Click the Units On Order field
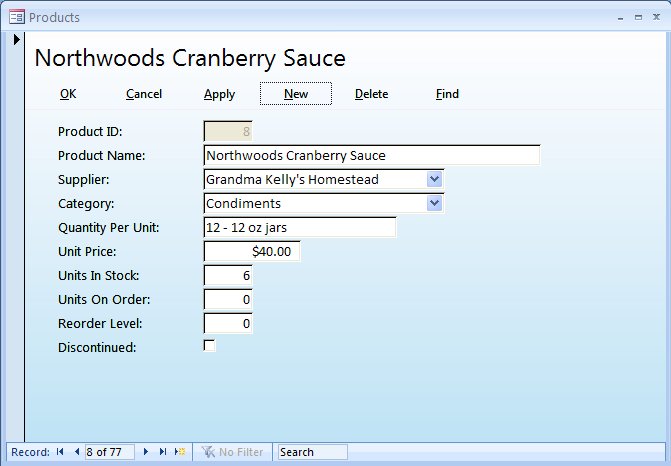This screenshot has height=466, width=671. pos(228,299)
